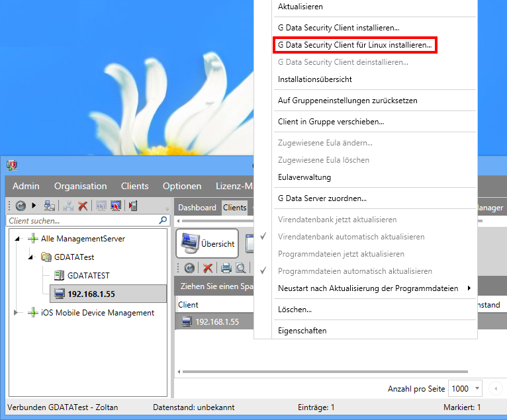
Task: Collapse the GDATATest tree node
Action: (x=30, y=257)
